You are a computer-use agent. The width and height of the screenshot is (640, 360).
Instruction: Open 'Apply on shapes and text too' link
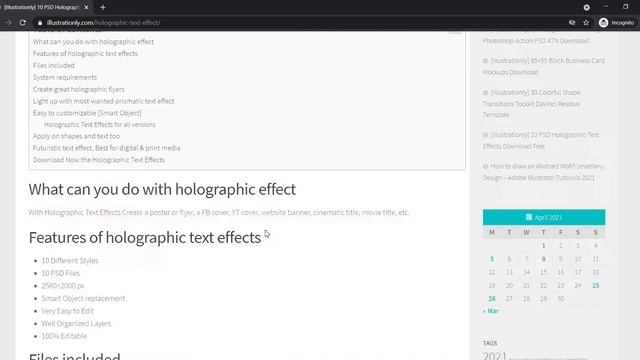(76, 136)
